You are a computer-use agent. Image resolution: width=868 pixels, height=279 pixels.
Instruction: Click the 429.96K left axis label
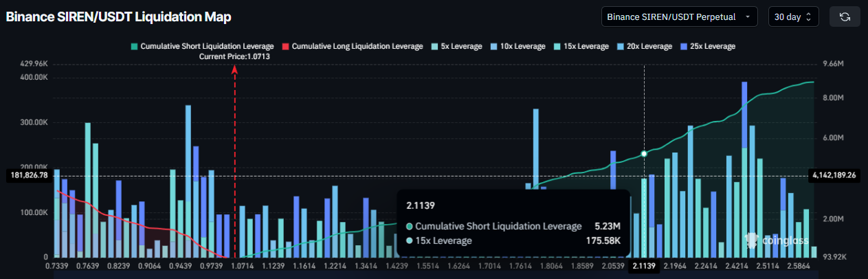tap(34, 63)
